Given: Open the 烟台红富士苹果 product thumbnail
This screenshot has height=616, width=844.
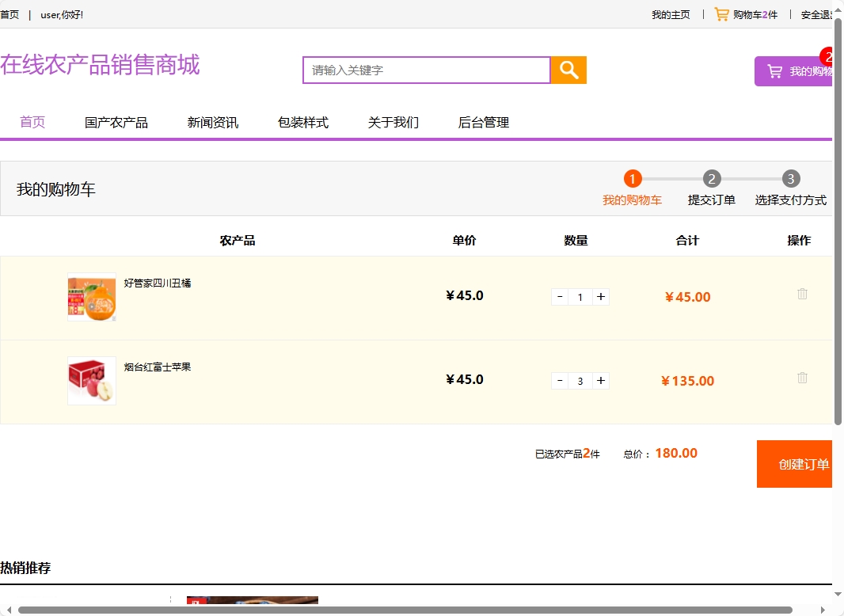Looking at the screenshot, I should tap(92, 381).
